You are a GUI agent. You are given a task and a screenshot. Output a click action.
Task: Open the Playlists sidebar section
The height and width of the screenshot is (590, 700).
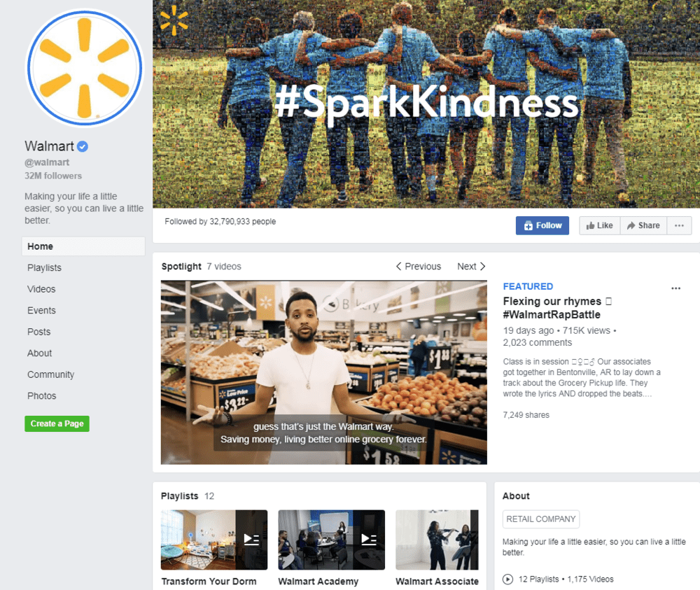click(44, 268)
